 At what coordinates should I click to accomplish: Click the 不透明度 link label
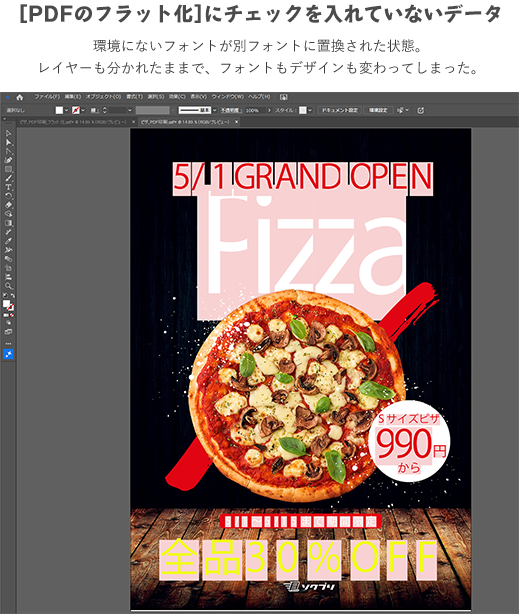coord(230,110)
